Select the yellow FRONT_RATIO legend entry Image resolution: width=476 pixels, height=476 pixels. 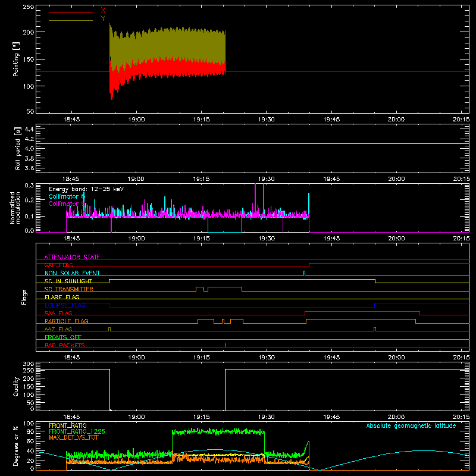[68, 425]
